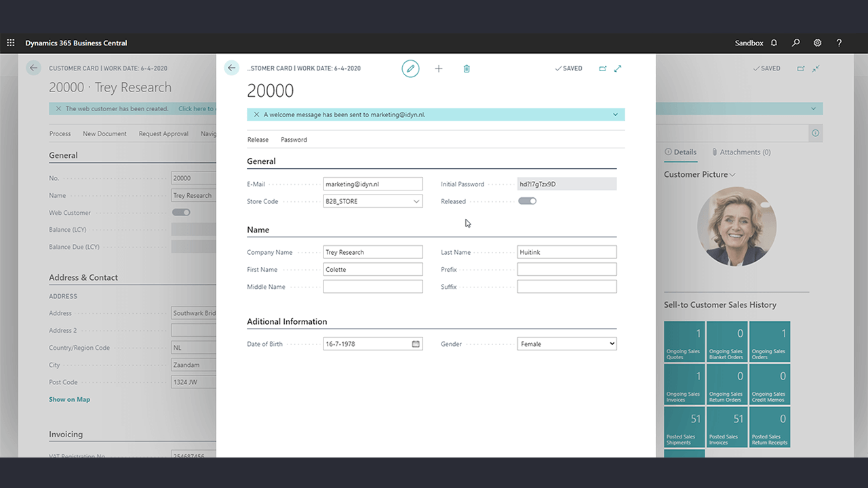The width and height of the screenshot is (868, 488).
Task: Open the Release action menu
Action: click(258, 140)
